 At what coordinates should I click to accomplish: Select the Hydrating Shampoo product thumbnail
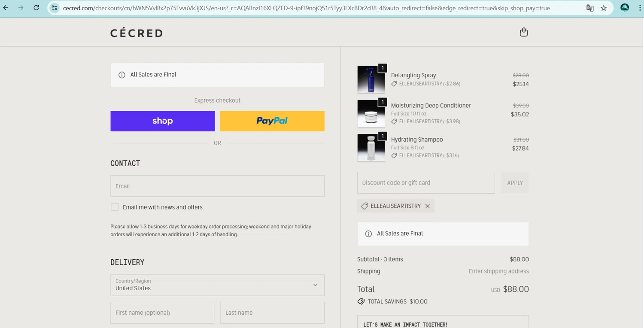[371, 148]
